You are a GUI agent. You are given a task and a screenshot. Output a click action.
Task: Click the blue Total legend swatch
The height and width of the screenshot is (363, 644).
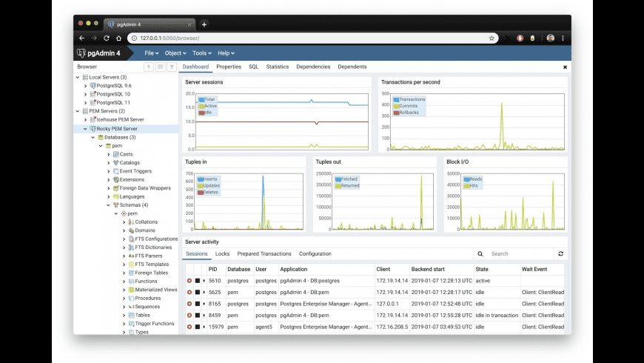[x=201, y=99]
